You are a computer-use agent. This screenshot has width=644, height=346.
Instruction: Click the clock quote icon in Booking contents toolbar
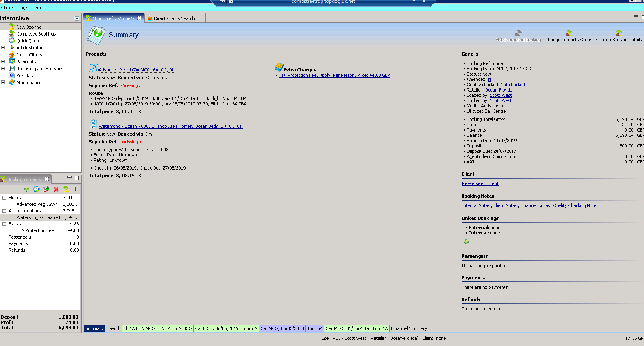click(36, 189)
